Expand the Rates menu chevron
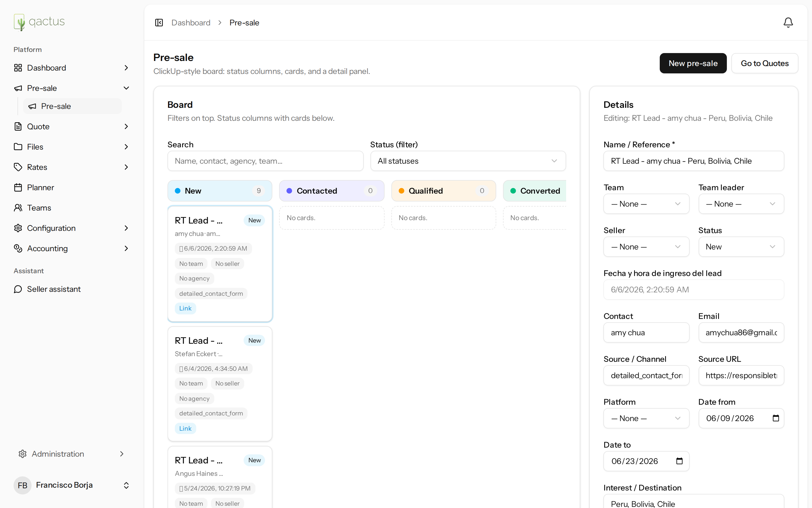This screenshot has width=812, height=508. [x=126, y=167]
